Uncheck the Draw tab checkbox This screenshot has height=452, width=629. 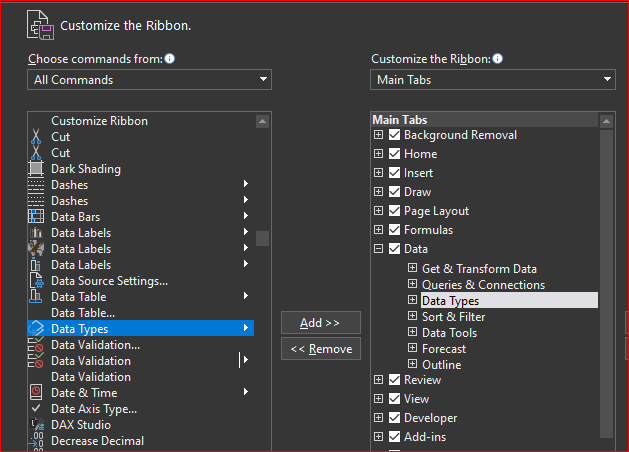point(394,192)
